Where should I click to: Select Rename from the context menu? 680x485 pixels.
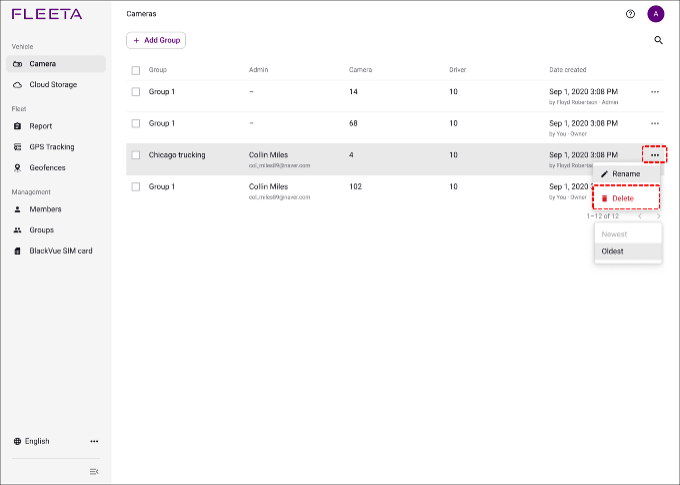[x=626, y=174]
